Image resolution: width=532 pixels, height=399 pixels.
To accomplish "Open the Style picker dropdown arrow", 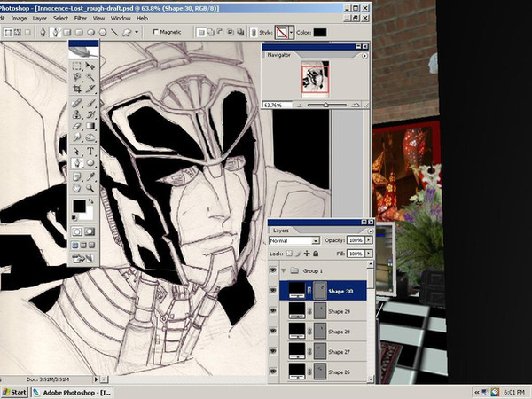I will coord(291,33).
